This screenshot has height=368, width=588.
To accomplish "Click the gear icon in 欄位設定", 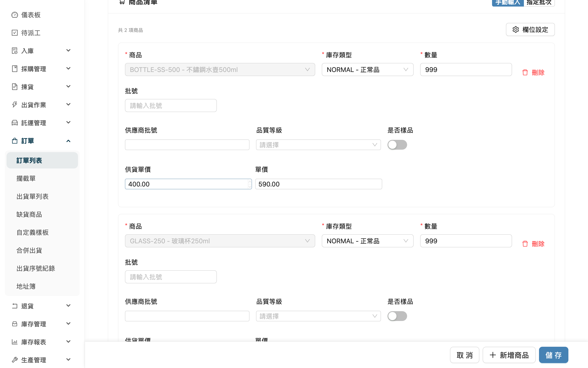I will [x=516, y=29].
